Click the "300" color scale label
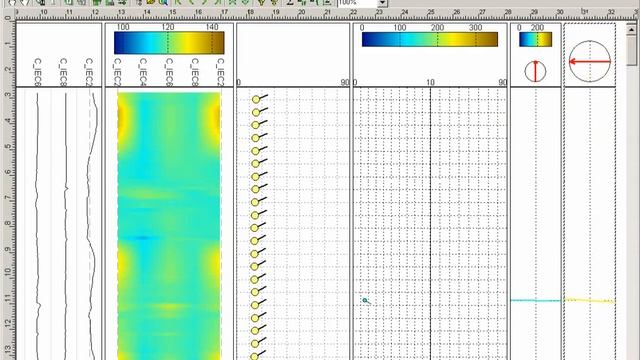The height and width of the screenshot is (360, 640). tap(476, 27)
